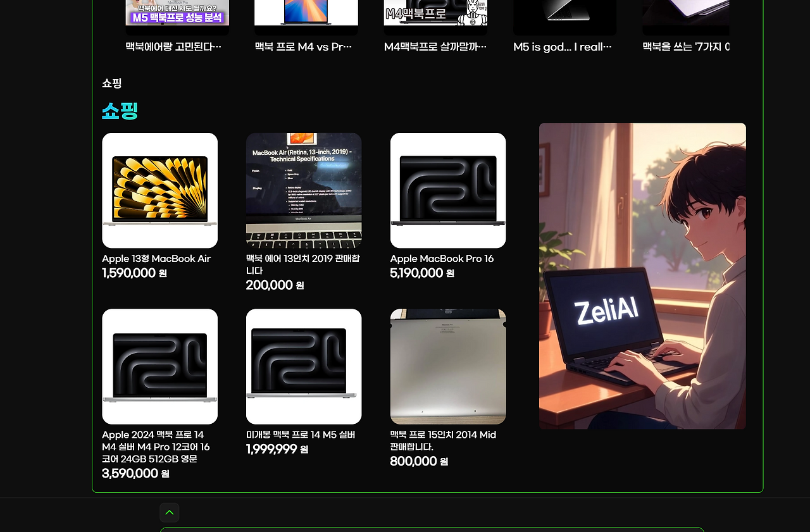Image resolution: width=810 pixels, height=532 pixels.
Task: Open the '맥북 프로 M4 vs Pr…' video title
Action: [x=303, y=47]
